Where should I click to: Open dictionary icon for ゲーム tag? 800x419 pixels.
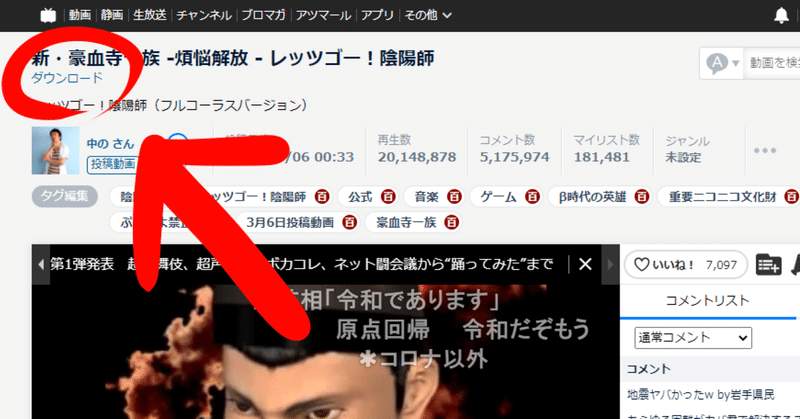[x=532, y=196]
